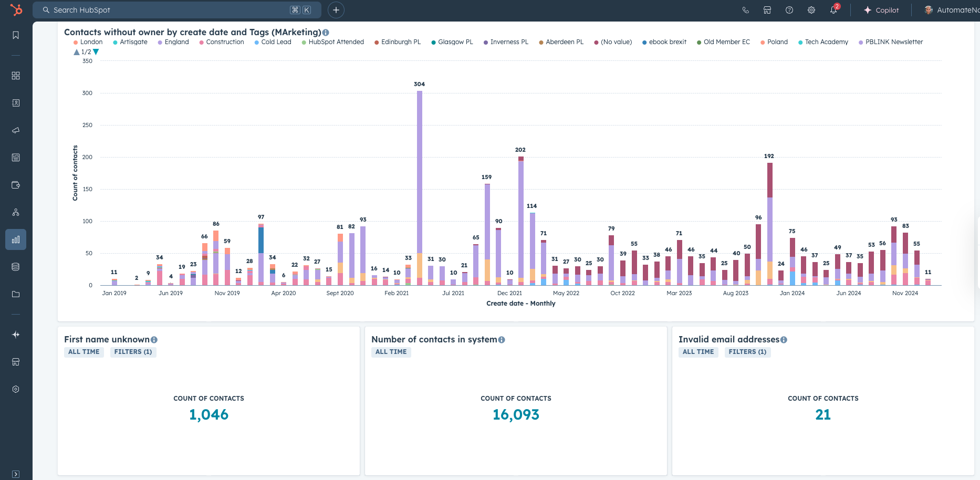The width and height of the screenshot is (980, 480).
Task: Open the 21 invalid email contacts count
Action: [x=823, y=415]
